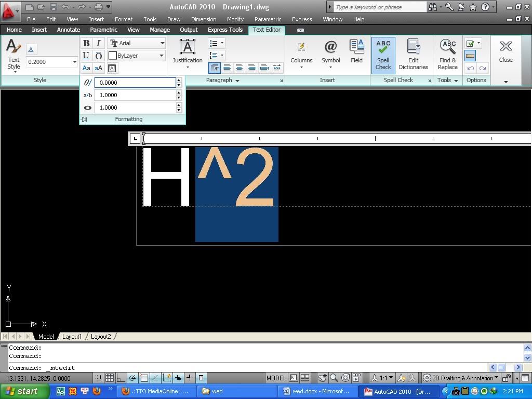Select Right paragraph alignment
The height and width of the screenshot is (399, 532).
[252, 68]
